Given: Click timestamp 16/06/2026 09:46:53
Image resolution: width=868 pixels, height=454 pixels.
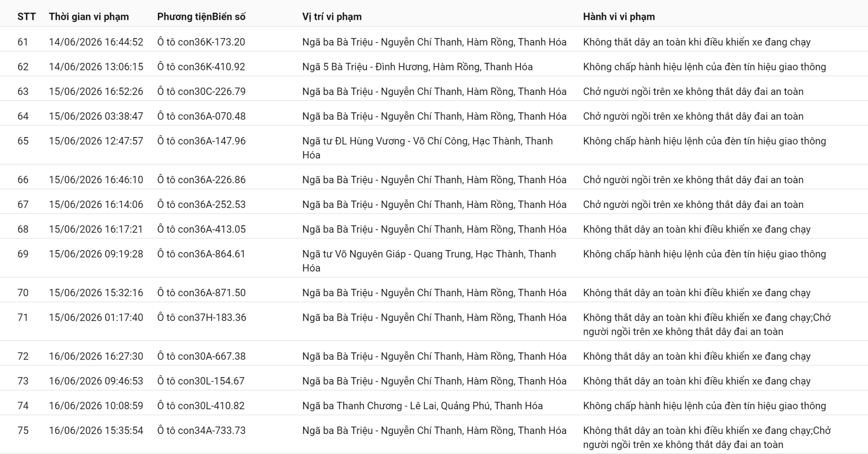Looking at the screenshot, I should (x=96, y=381).
